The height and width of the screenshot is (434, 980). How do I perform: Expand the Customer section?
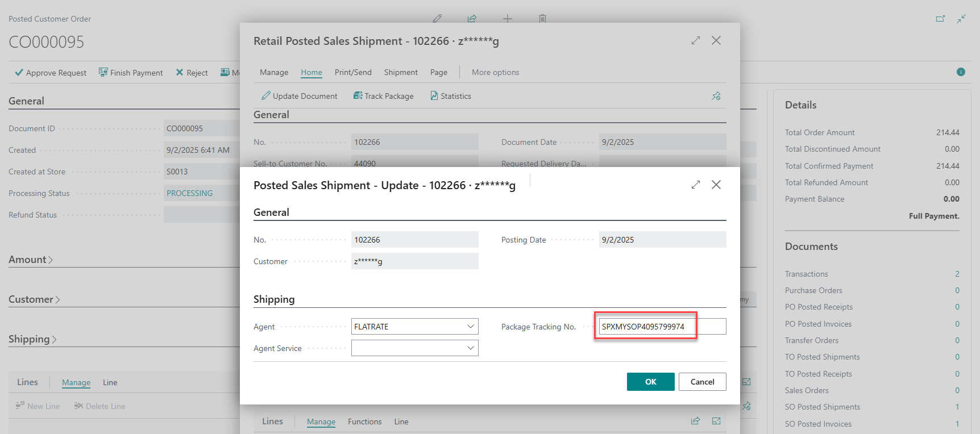(34, 299)
